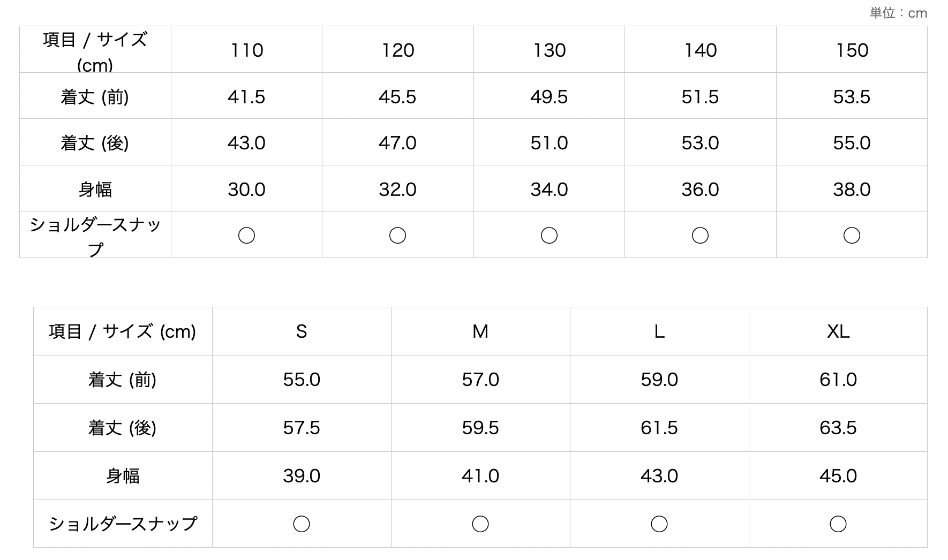948x560 pixels.
Task: Select the shoulder snap circle under size 150
Action: point(852,235)
